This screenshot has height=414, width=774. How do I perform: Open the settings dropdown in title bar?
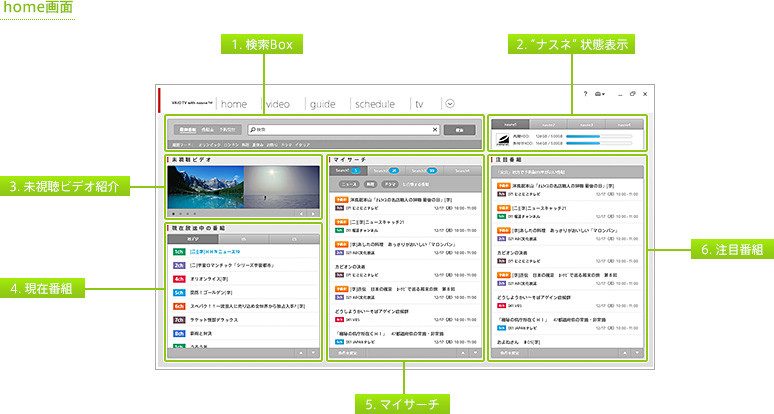point(600,93)
